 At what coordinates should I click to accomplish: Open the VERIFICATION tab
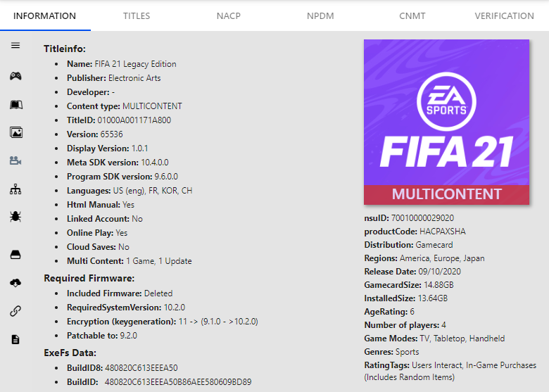(504, 15)
